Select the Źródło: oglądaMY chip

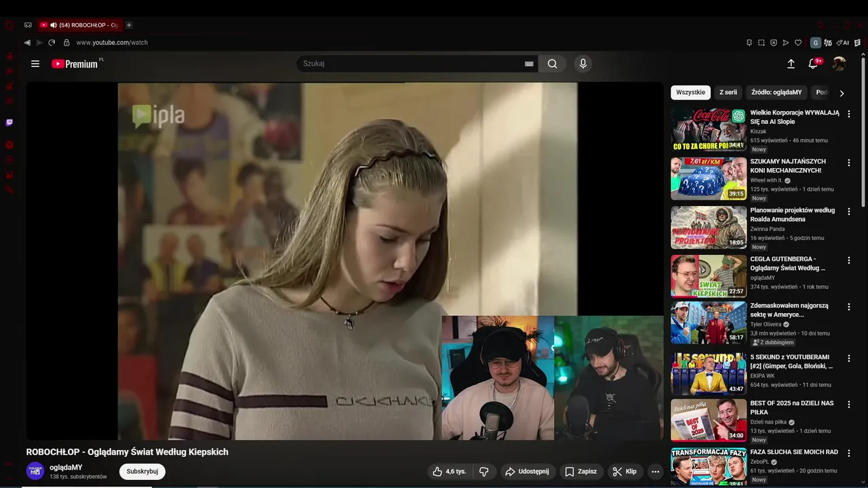point(776,92)
